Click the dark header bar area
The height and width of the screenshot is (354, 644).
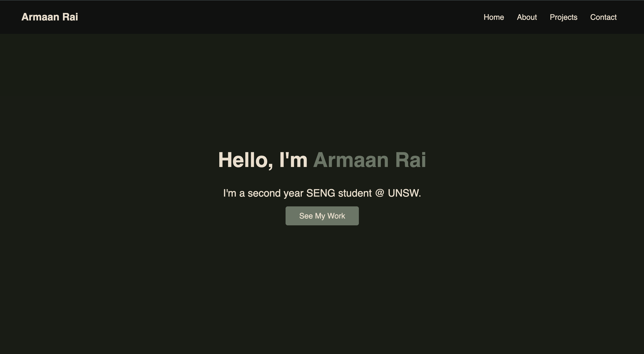[x=300, y=17]
